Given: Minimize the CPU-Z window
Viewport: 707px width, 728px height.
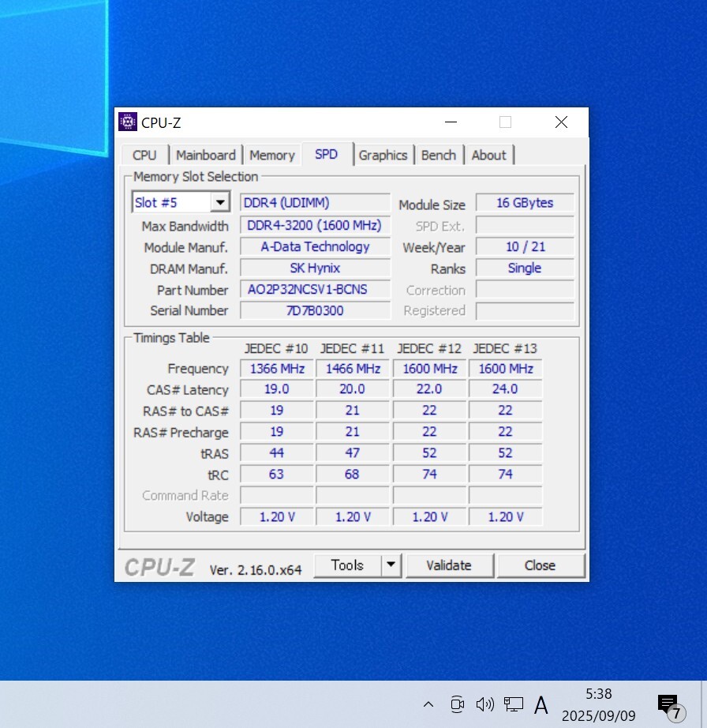Looking at the screenshot, I should [x=451, y=122].
